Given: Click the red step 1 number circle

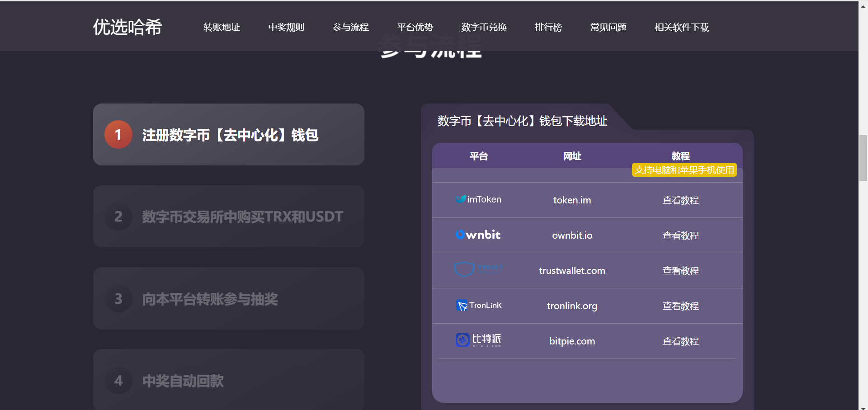Looking at the screenshot, I should click(118, 134).
